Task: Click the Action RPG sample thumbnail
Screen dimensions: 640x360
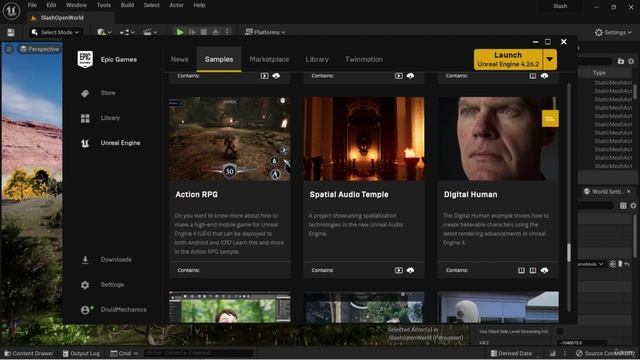Action: [x=230, y=139]
